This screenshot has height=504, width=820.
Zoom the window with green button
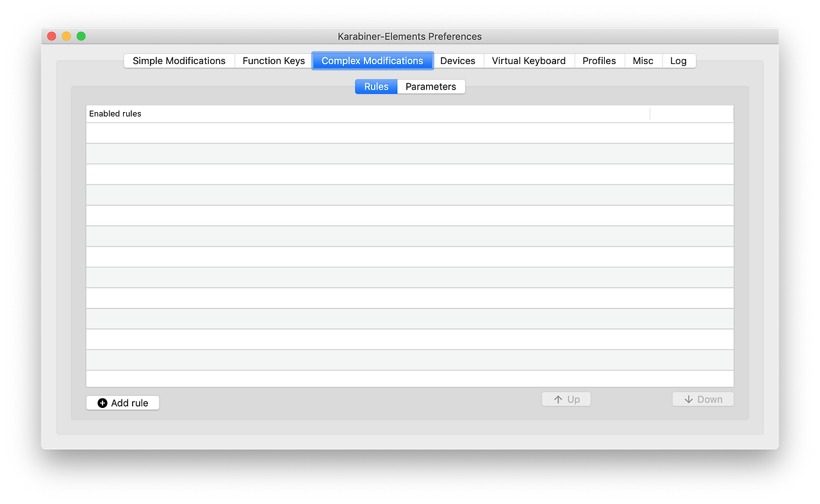pos(81,37)
